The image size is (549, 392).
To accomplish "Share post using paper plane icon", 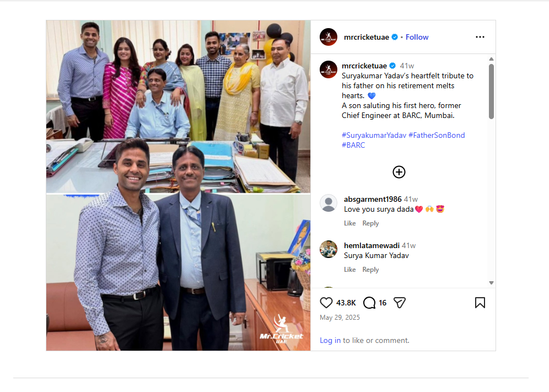I will (400, 303).
